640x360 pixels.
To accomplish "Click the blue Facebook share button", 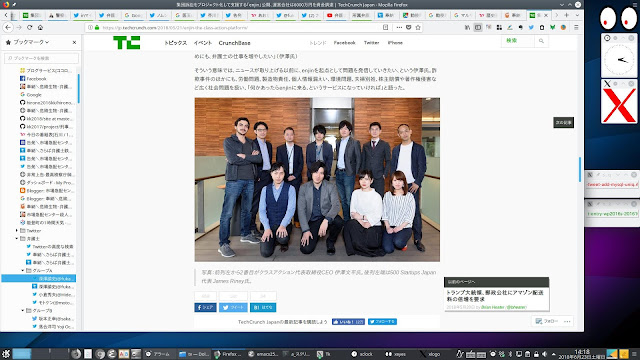I will click(205, 307).
